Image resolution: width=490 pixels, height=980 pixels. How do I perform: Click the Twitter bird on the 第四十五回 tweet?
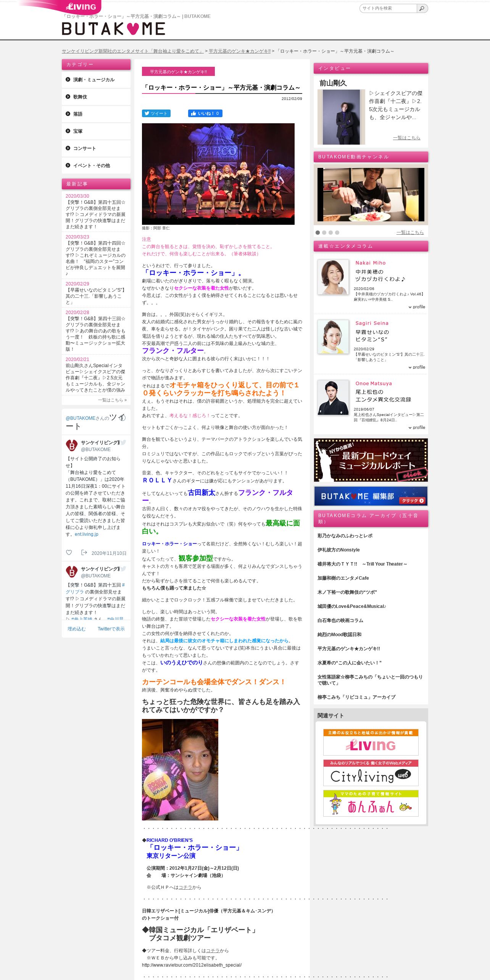[123, 569]
